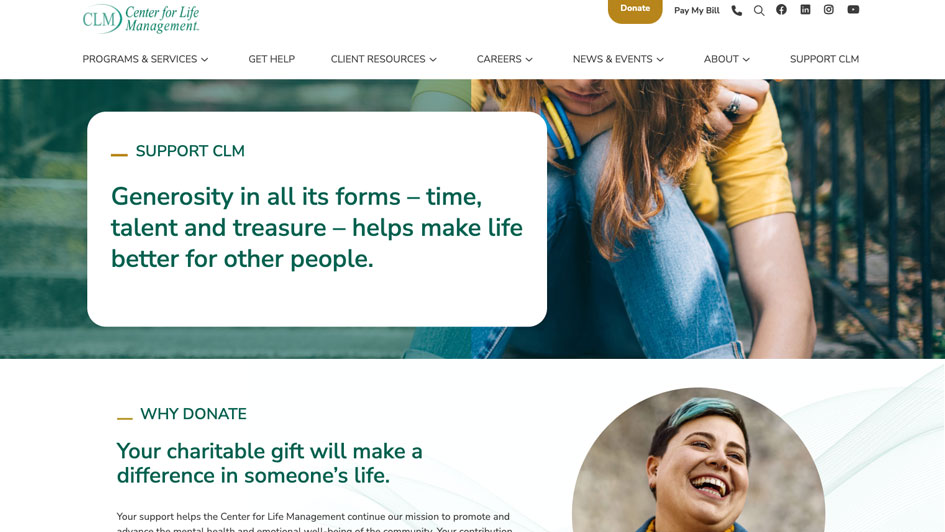945x532 pixels.
Task: Expand the Programs & Services chevron
Action: [205, 60]
